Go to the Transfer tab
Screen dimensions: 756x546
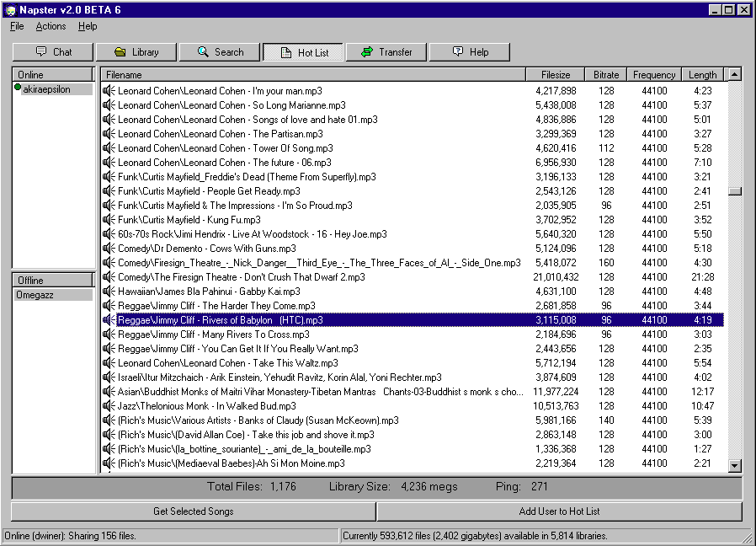(x=386, y=52)
